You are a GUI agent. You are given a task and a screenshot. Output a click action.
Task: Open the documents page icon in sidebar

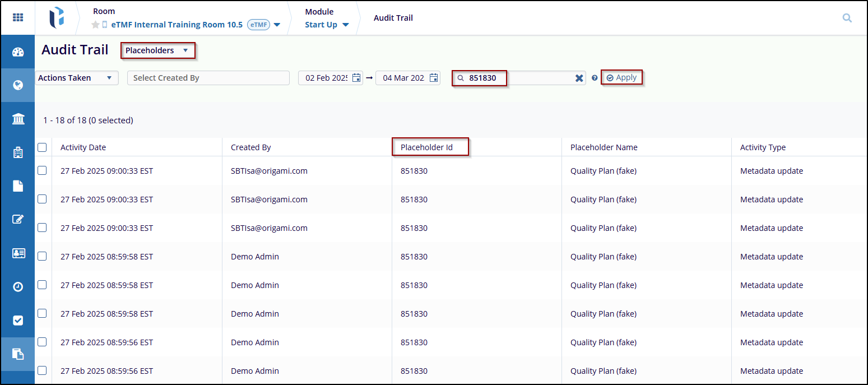coord(18,186)
